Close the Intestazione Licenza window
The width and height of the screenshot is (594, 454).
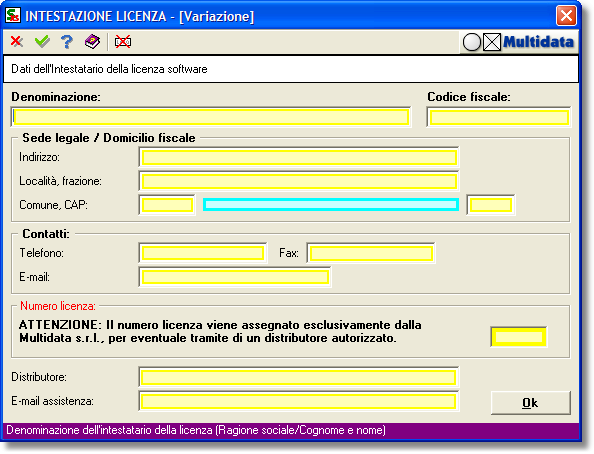(x=566, y=16)
